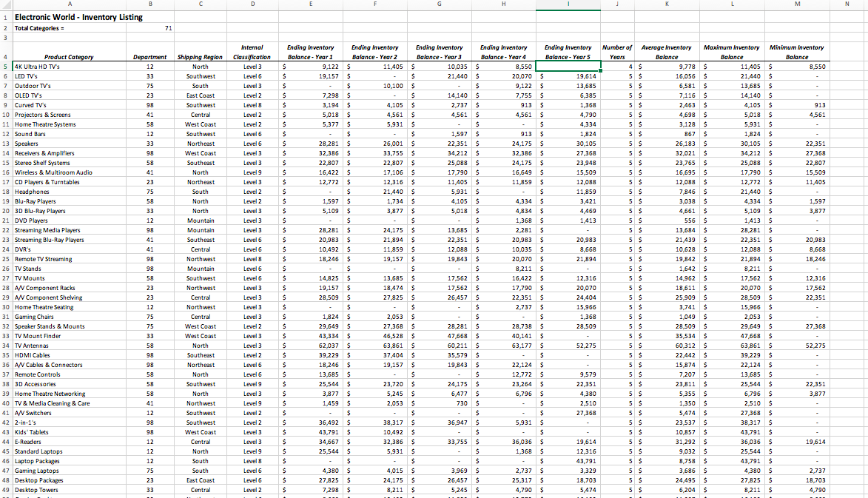The image size is (868, 498).
Task: Select the 'LED TV's' cell
Action: 70,76
